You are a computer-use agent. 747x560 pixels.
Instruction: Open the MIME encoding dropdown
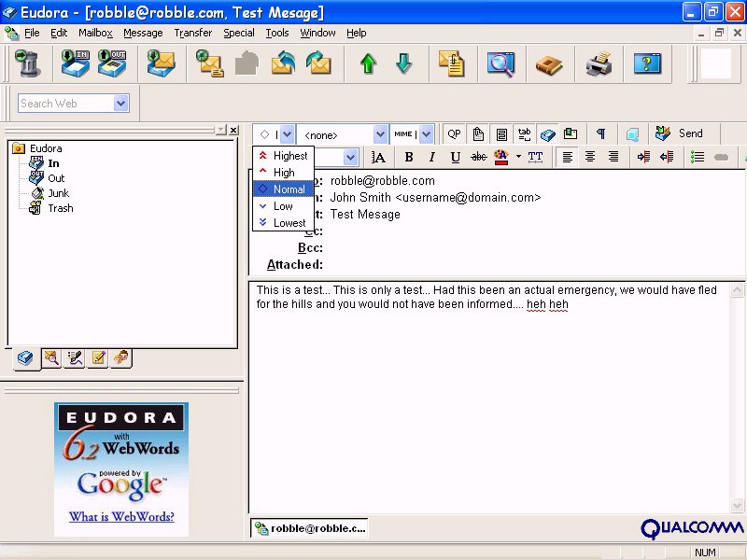[x=427, y=134]
